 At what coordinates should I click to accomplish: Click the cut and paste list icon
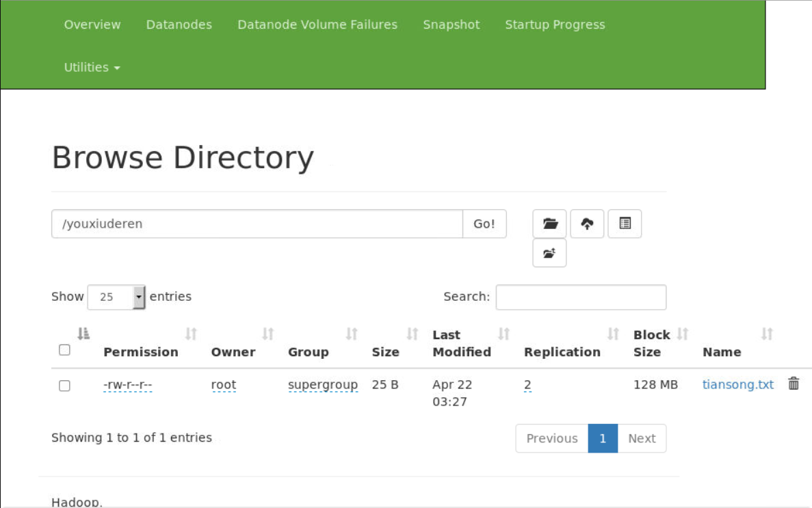click(625, 224)
